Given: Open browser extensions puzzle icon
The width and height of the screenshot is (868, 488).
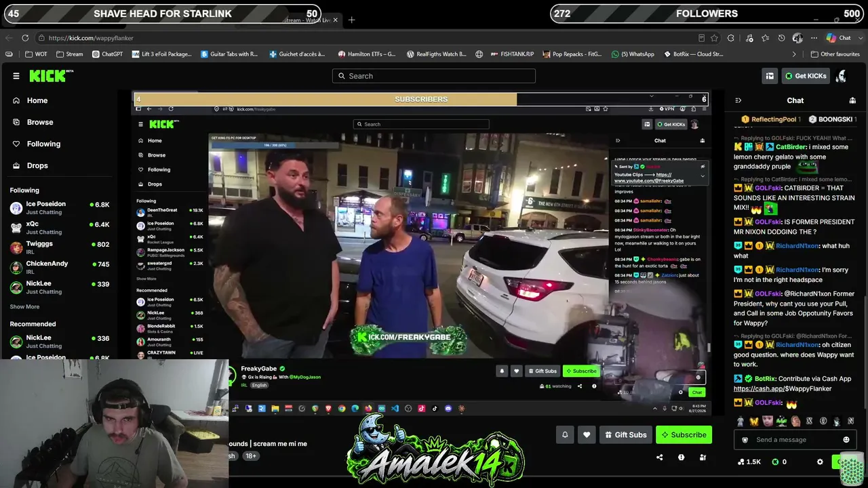Looking at the screenshot, I should pos(731,38).
